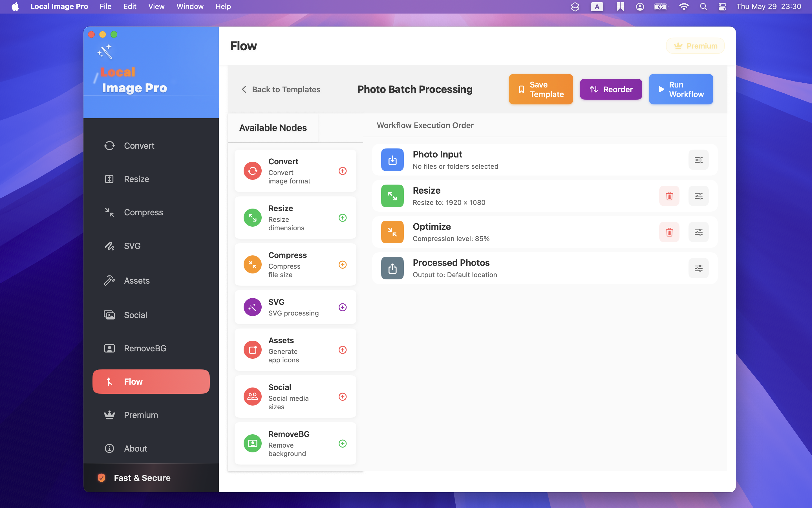This screenshot has width=812, height=508.
Task: Click the 'Output to: Default location' text
Action: (x=455, y=275)
